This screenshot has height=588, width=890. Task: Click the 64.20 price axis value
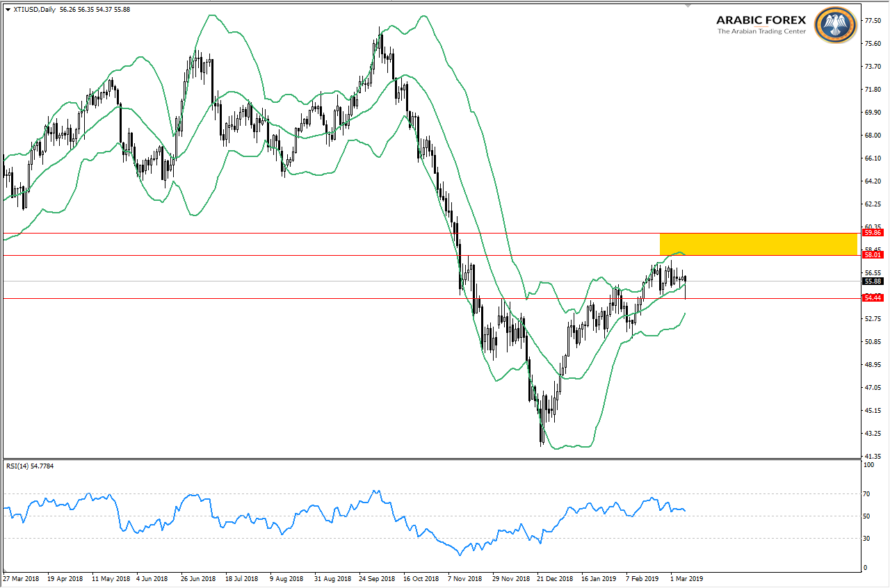click(x=872, y=181)
